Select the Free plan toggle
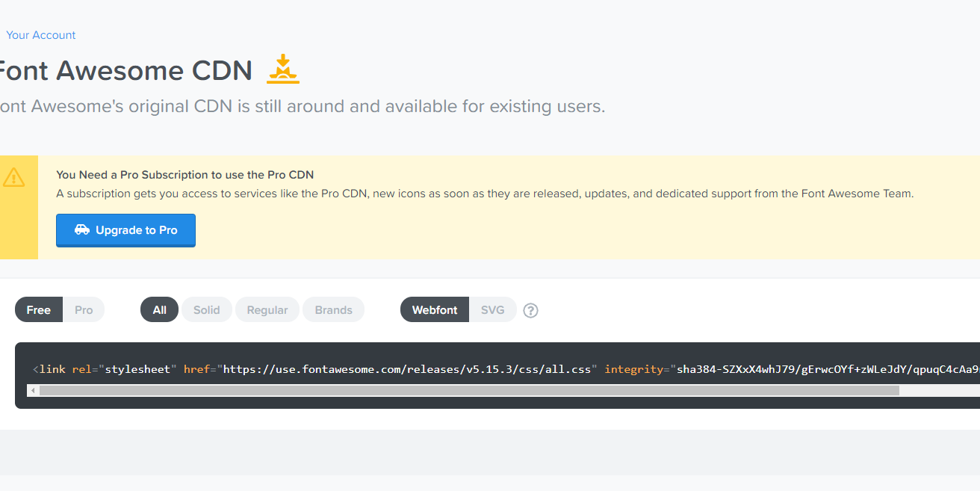 (x=39, y=310)
